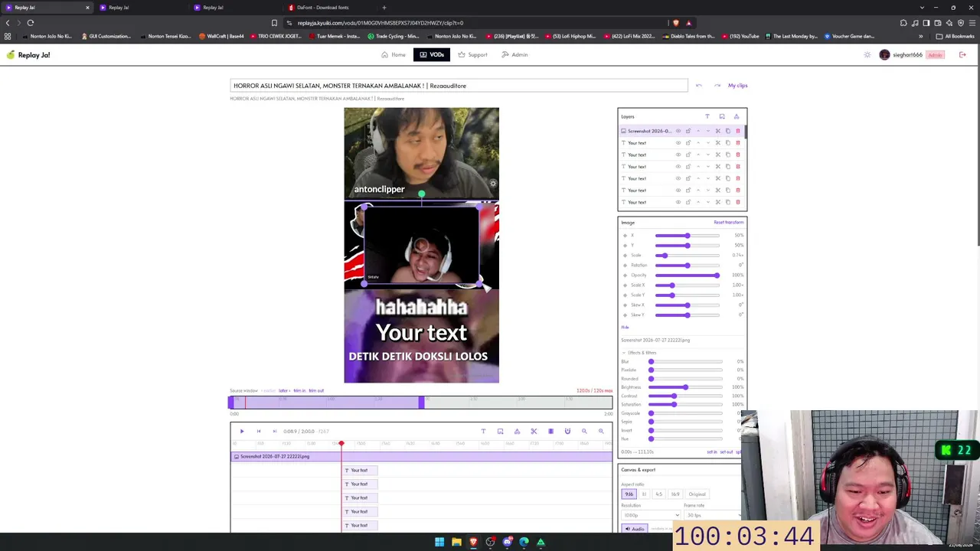Select Original aspect ratio
Viewport: 980px width, 551px height.
[x=697, y=494]
